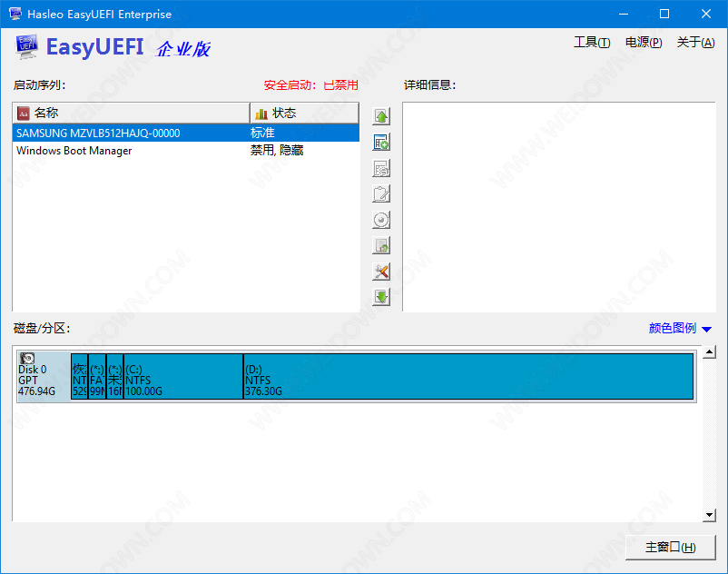The width and height of the screenshot is (728, 574).
Task: Select the D: NTFS 376.30G partition
Action: point(468,376)
